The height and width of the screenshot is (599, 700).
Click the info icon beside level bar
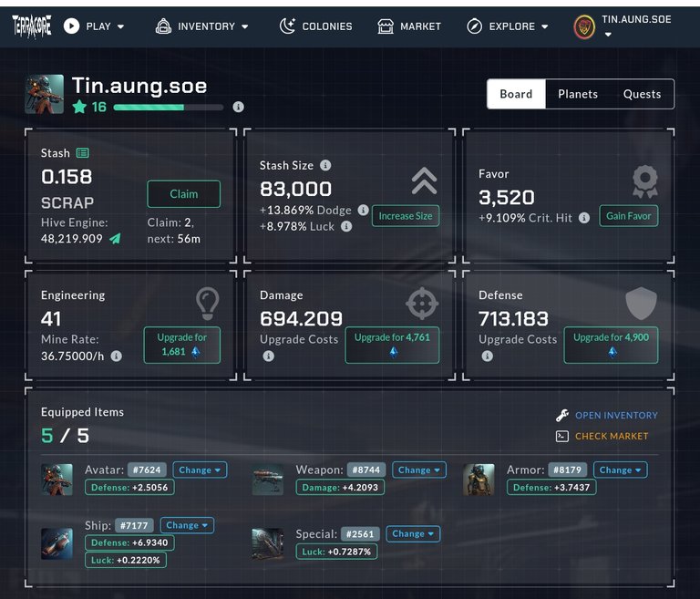[239, 107]
